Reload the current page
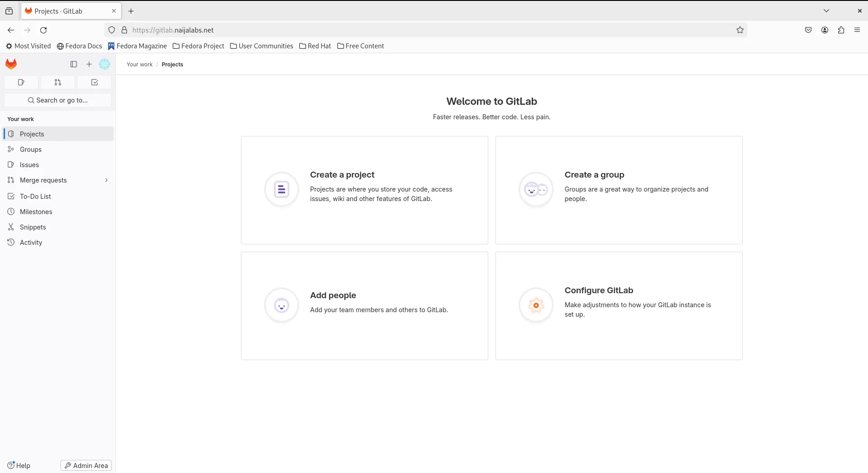Screen dimensions: 868x473 [43, 30]
